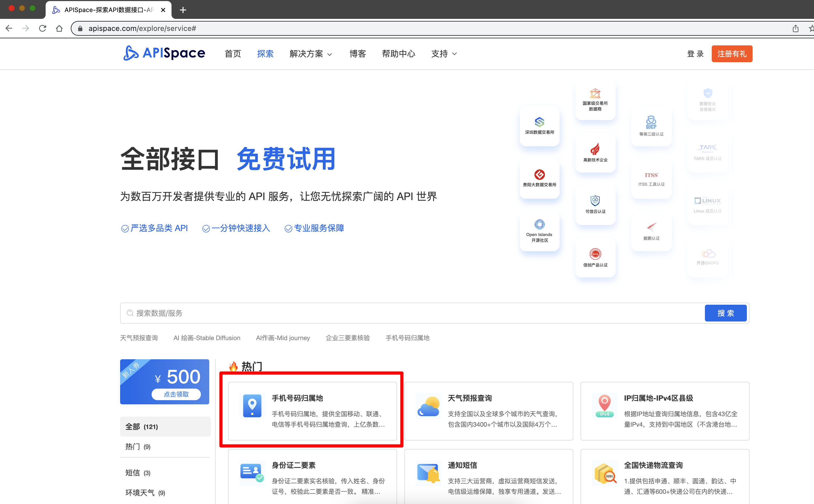The image size is (814, 504).
Task: Reload the page with refresh icon
Action: (42, 28)
